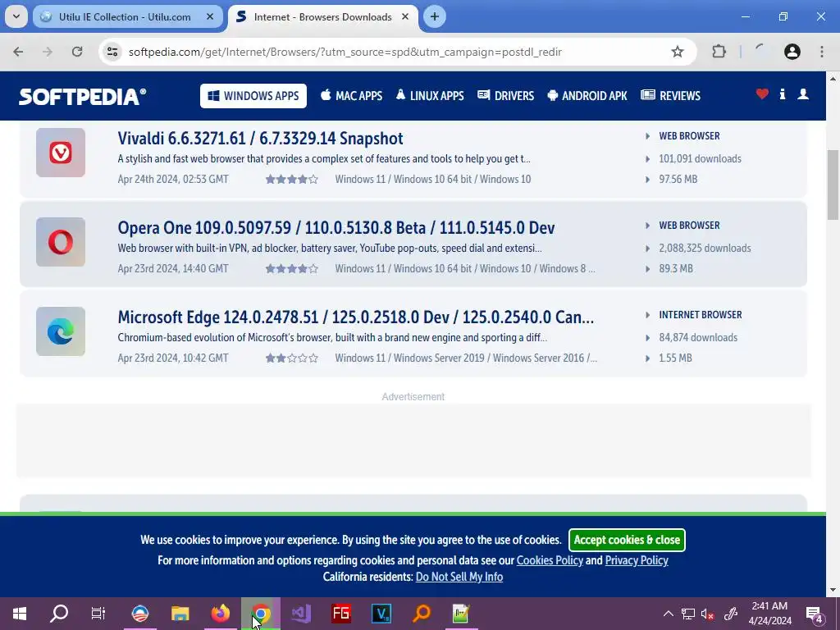Select the Windows Apps menu
Viewport: 840px width, 630px height.
click(x=253, y=96)
